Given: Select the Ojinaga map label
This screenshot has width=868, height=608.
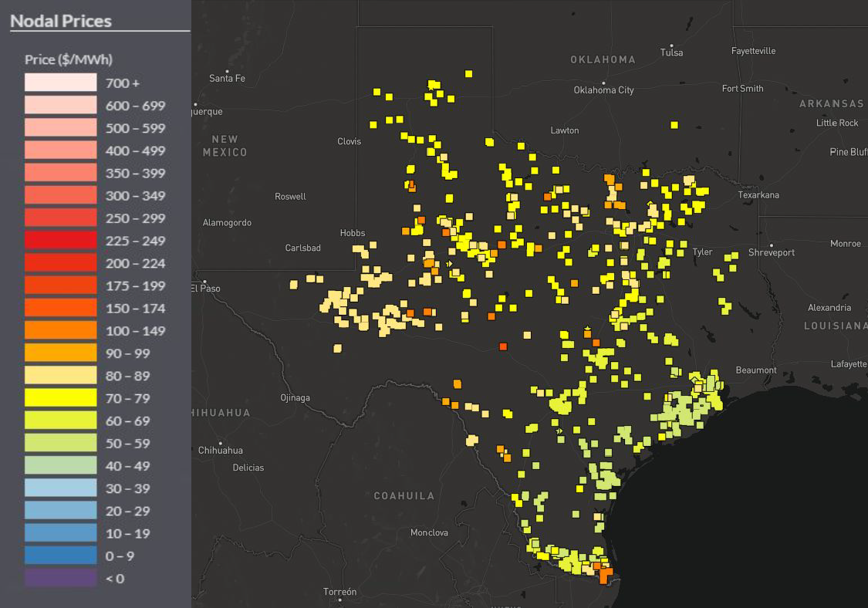Looking at the screenshot, I should click(x=295, y=397).
